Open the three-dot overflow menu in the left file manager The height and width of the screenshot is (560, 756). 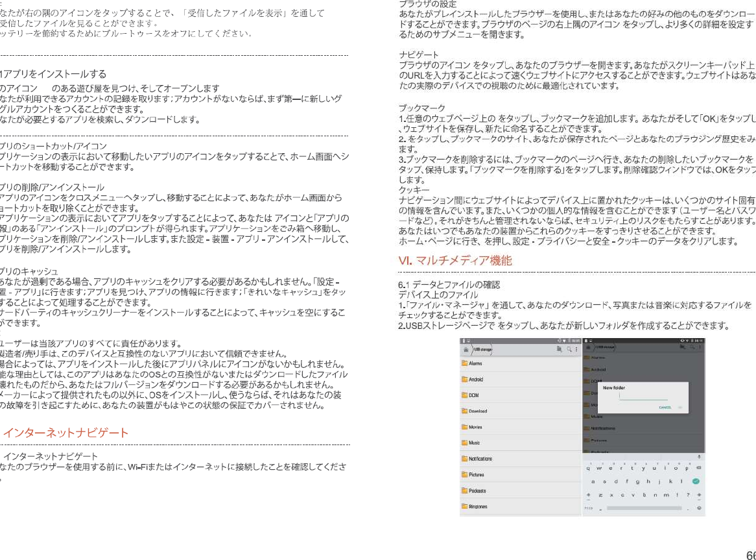point(576,348)
